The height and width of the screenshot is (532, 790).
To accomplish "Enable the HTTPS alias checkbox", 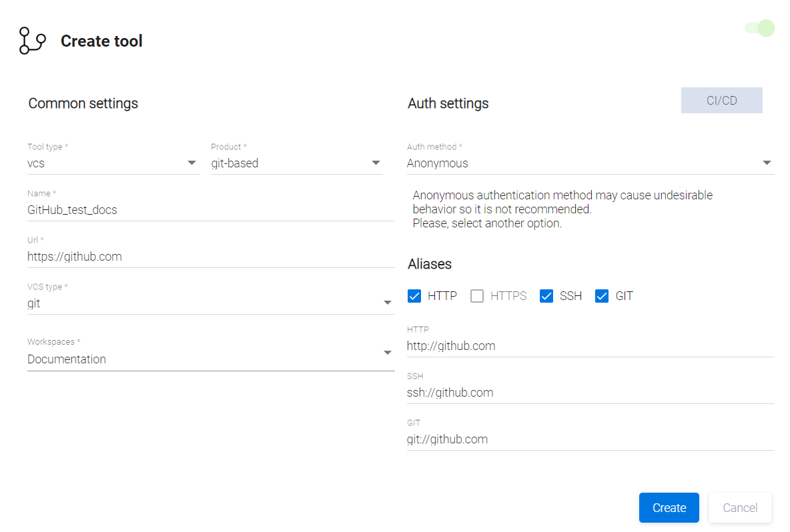I will 477,296.
